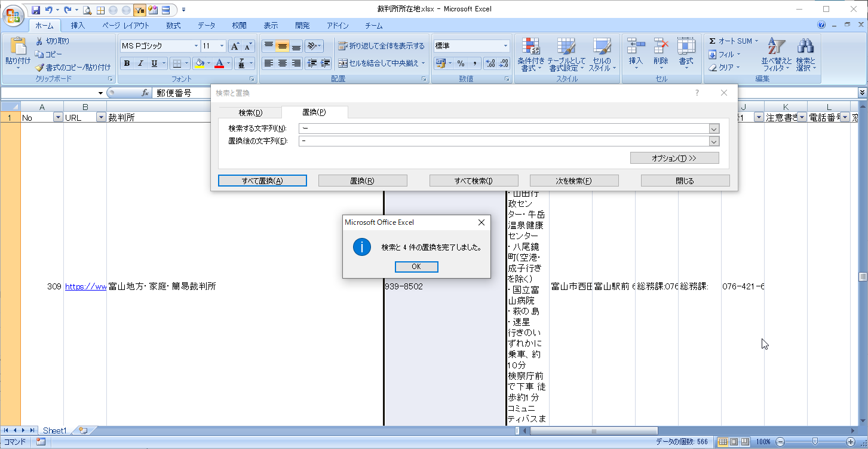The image size is (868, 449).
Task: Open the font size 11 dropdown
Action: (x=222, y=46)
